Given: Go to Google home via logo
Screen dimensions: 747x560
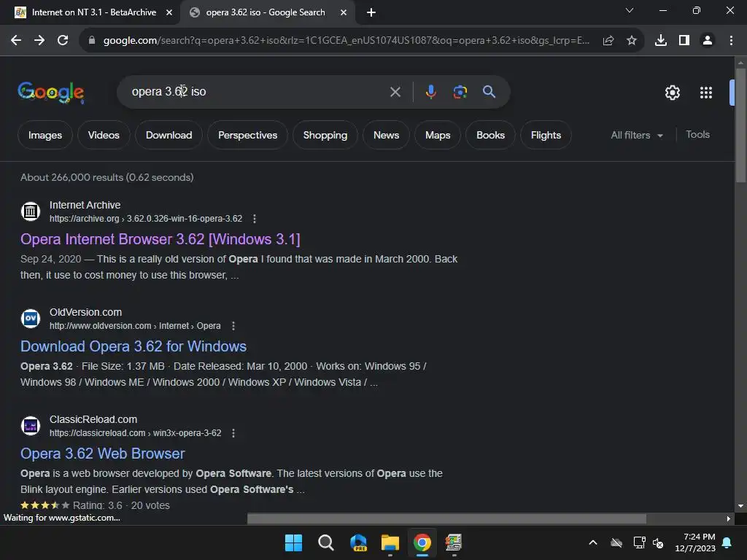Looking at the screenshot, I should click(x=51, y=92).
